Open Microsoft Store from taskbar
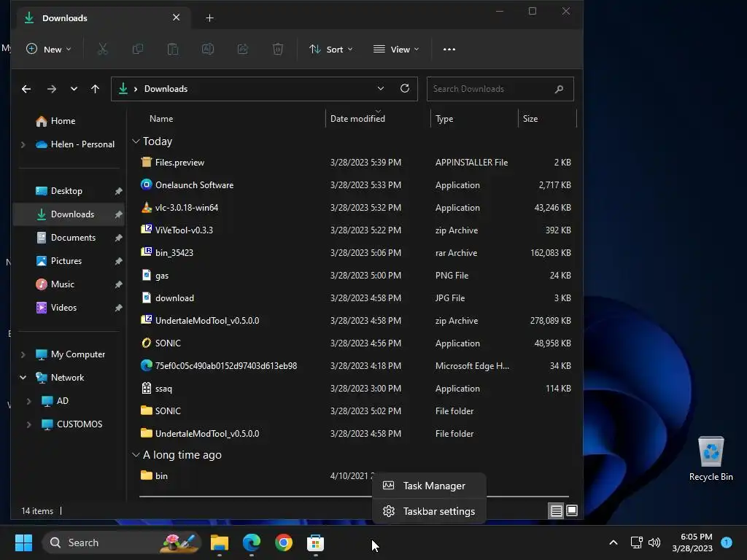747x560 pixels. coord(315,542)
